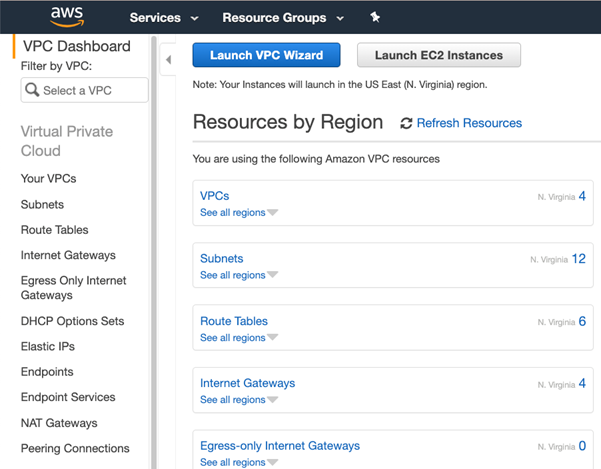Image resolution: width=601 pixels, height=469 pixels.
Task: Open Subnets in the left sidebar
Action: 42,205
